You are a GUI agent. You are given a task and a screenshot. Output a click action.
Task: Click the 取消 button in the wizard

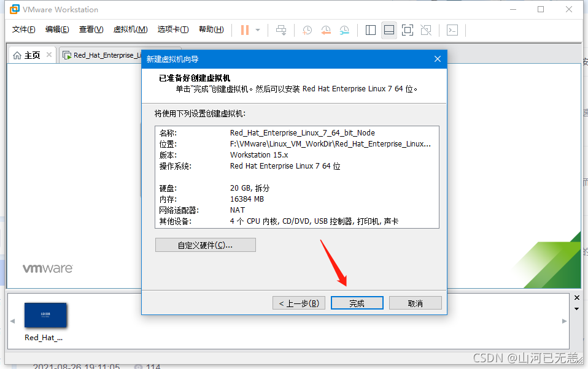coord(415,303)
